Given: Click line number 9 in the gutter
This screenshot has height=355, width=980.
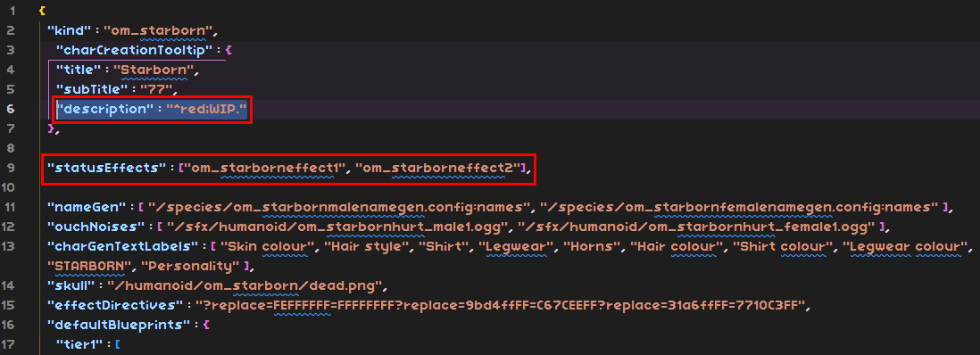Looking at the screenshot, I should [12, 167].
